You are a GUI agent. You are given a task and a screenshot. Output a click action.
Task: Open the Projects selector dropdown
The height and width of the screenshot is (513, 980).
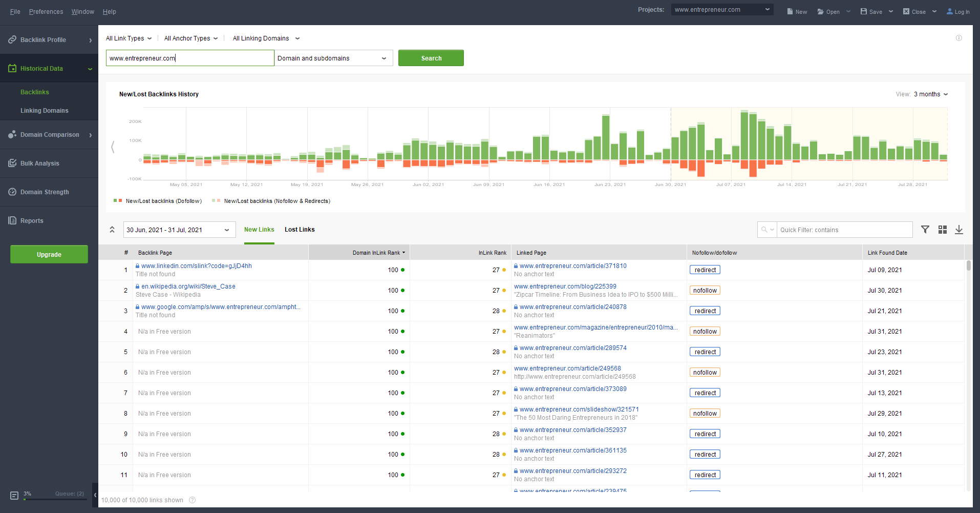pos(722,10)
